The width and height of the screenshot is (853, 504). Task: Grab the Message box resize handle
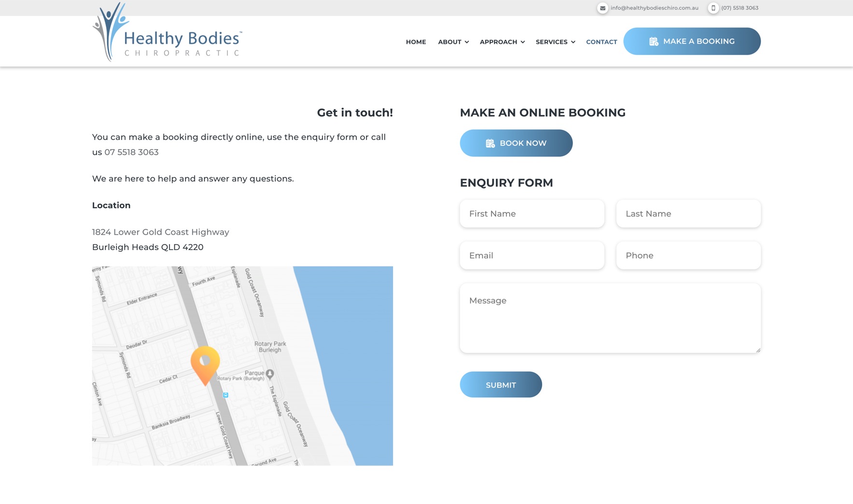pos(758,350)
